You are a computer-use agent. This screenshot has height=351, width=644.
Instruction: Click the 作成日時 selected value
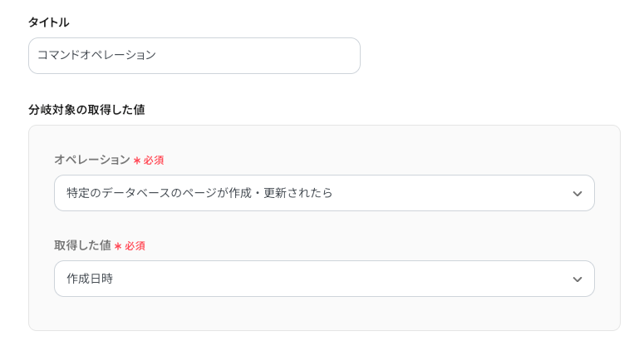pos(90,279)
